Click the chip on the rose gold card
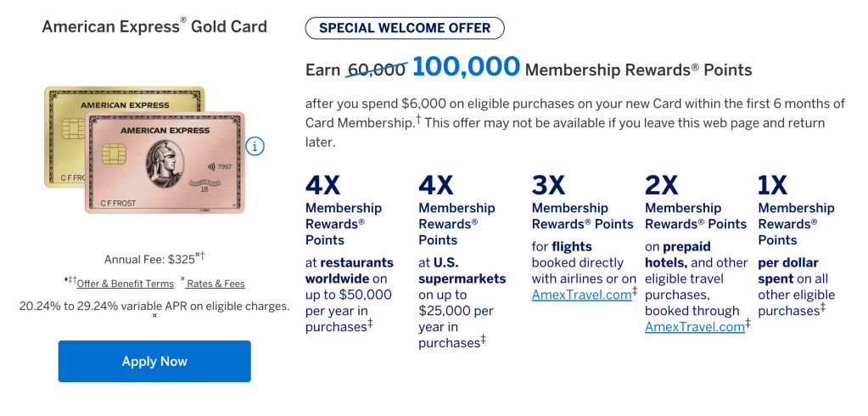868x416 pixels. 112,155
